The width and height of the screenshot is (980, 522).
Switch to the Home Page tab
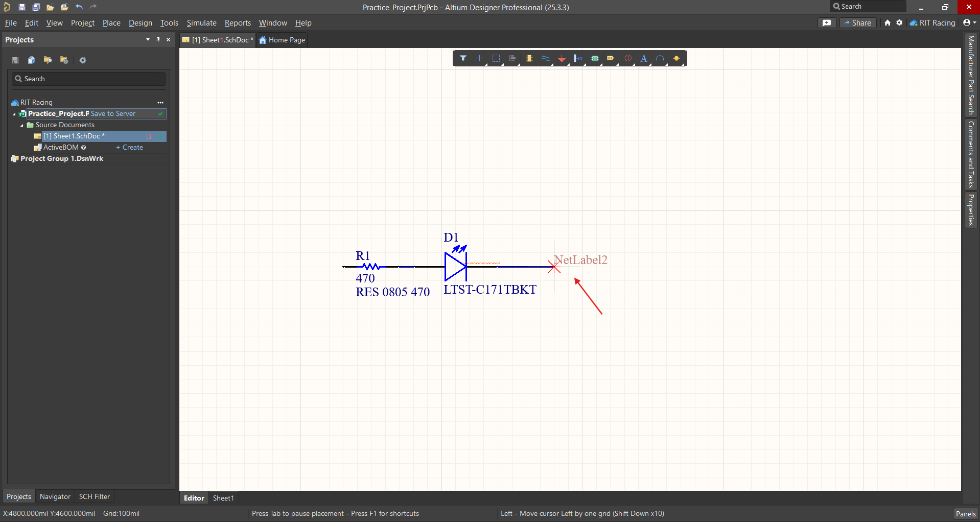coord(282,40)
